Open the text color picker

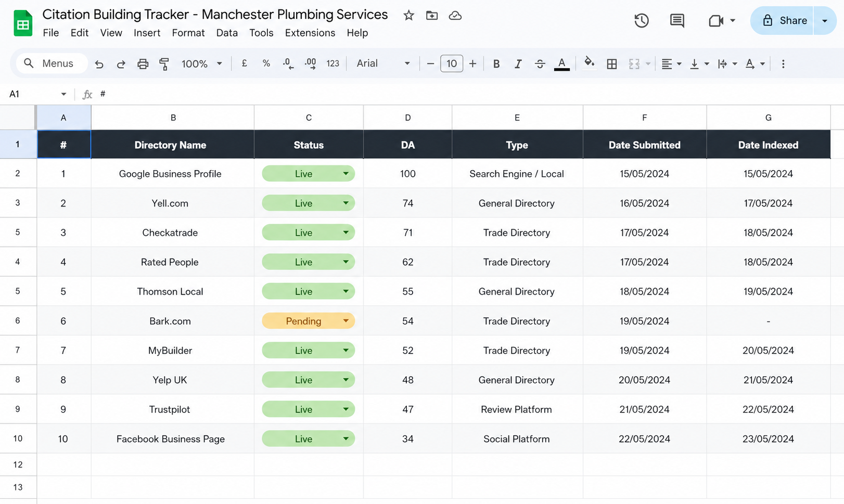tap(561, 63)
